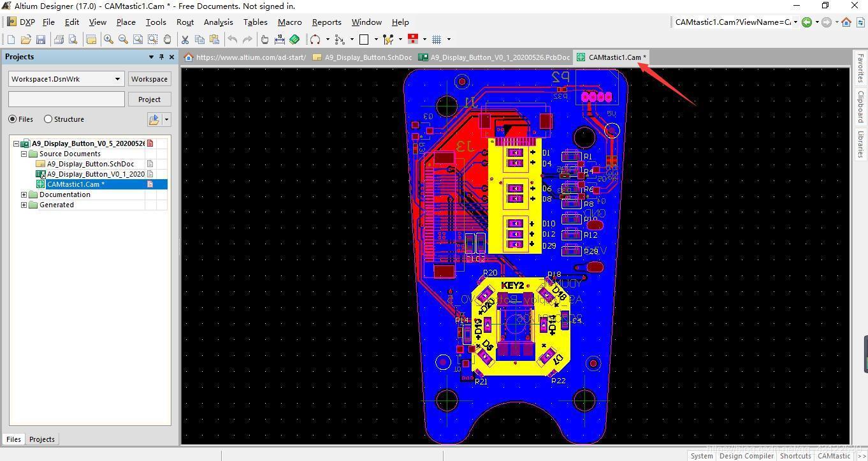The height and width of the screenshot is (461, 868).
Task: Select the Query pointing-hand tool
Action: point(265,40)
